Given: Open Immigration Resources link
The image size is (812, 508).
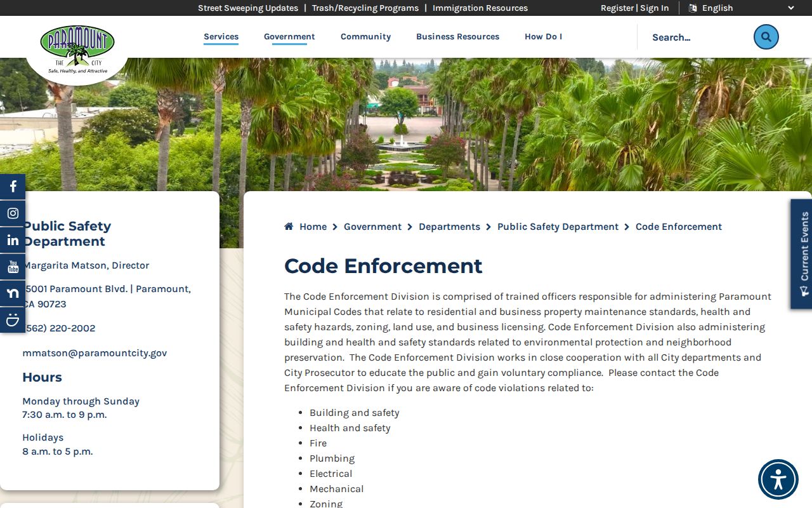Looking at the screenshot, I should pyautogui.click(x=480, y=8).
